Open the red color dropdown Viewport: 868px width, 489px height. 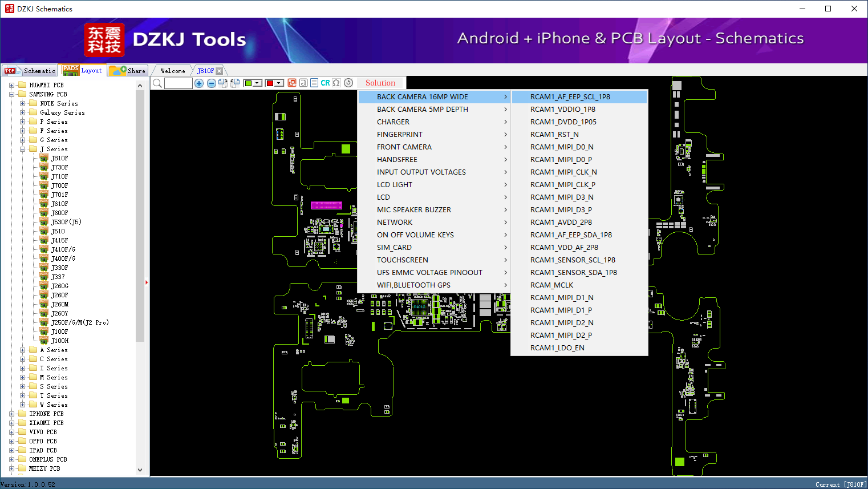click(x=279, y=83)
